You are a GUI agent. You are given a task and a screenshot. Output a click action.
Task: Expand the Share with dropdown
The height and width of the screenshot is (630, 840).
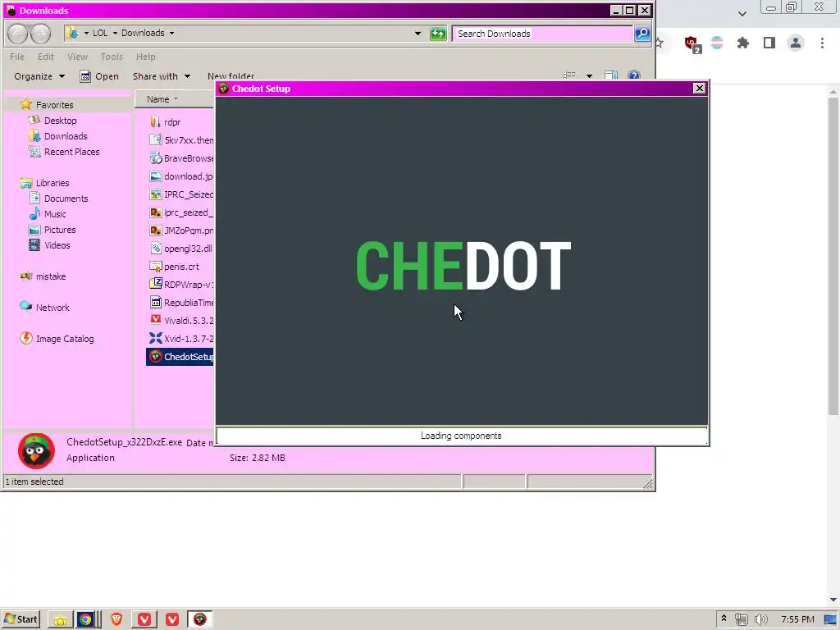click(x=162, y=76)
